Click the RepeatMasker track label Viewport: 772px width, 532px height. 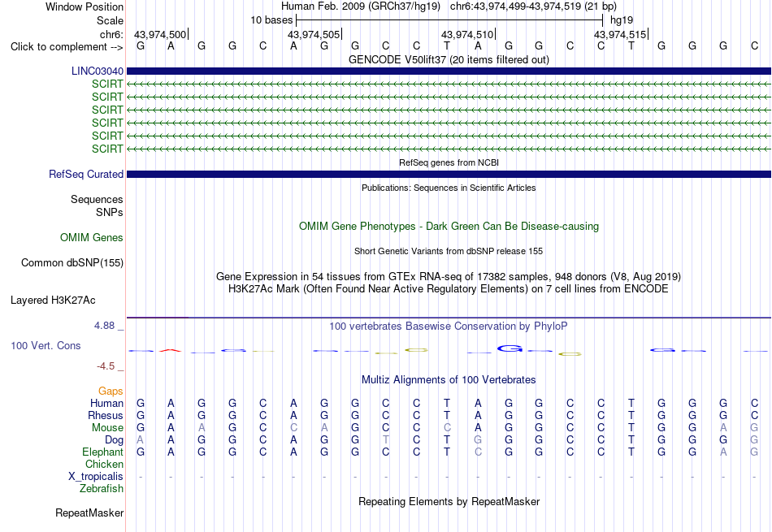point(89,513)
